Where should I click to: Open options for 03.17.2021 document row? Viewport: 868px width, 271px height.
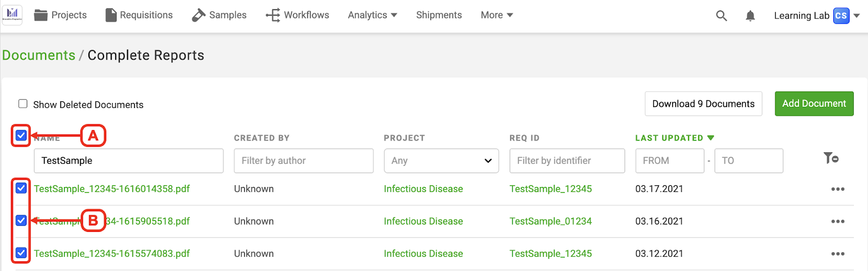838,189
